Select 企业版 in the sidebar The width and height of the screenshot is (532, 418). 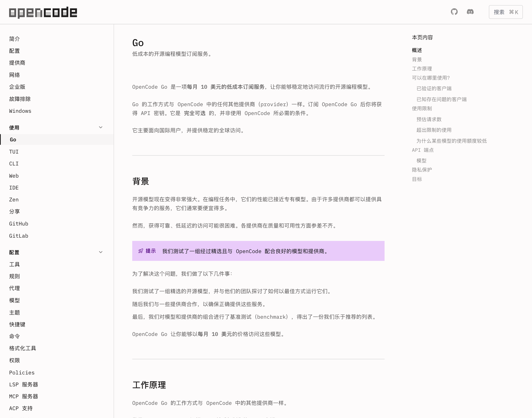point(17,87)
